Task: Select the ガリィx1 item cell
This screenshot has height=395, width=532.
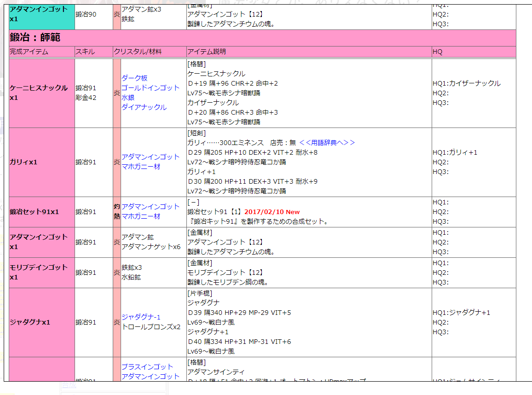Action: 42,162
